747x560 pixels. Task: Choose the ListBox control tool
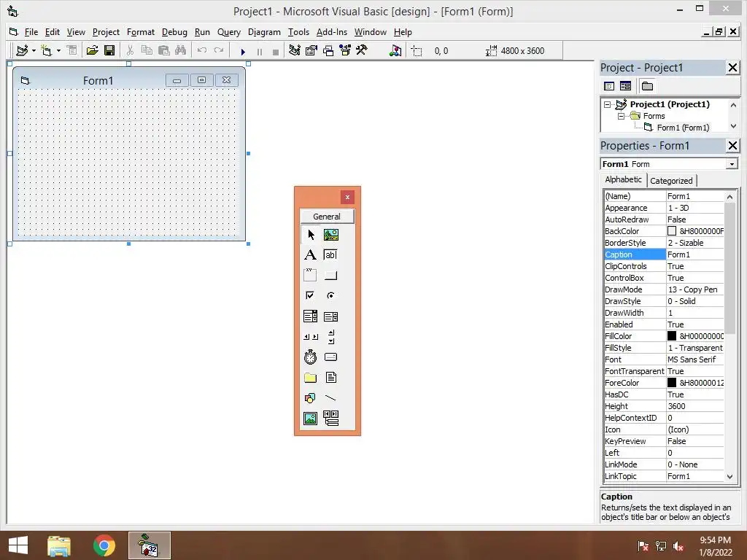[x=330, y=316]
